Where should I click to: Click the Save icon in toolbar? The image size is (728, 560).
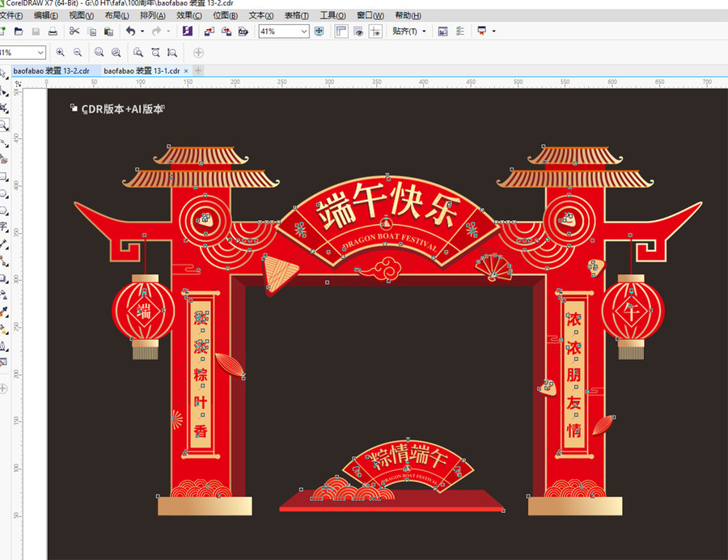36,32
